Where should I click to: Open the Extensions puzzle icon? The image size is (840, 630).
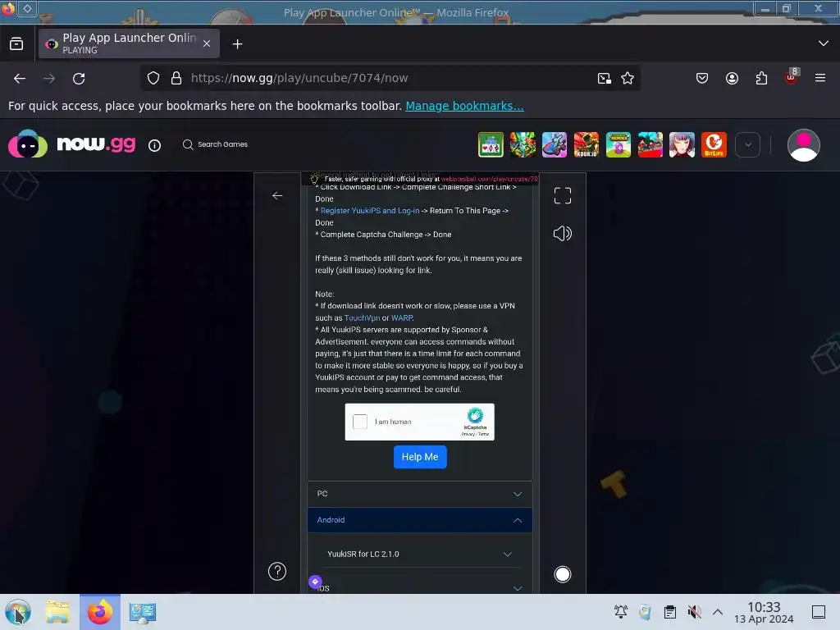(x=761, y=78)
